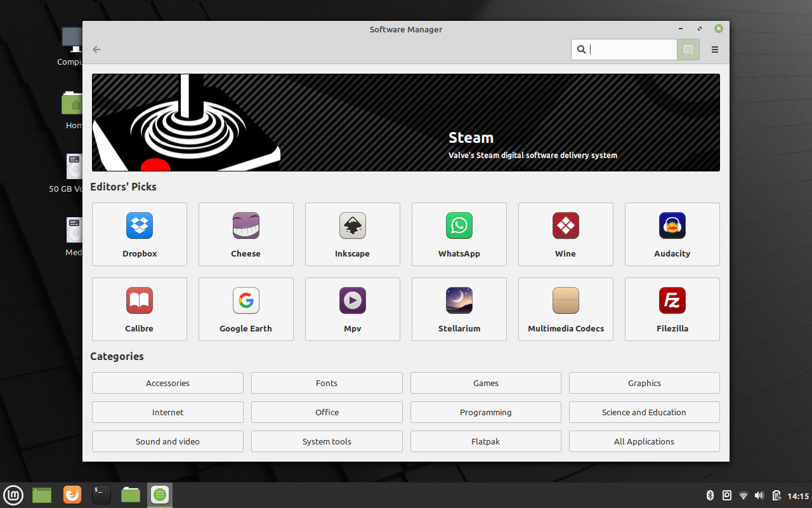Open the Steam featured banner
812x508 pixels.
(406, 123)
